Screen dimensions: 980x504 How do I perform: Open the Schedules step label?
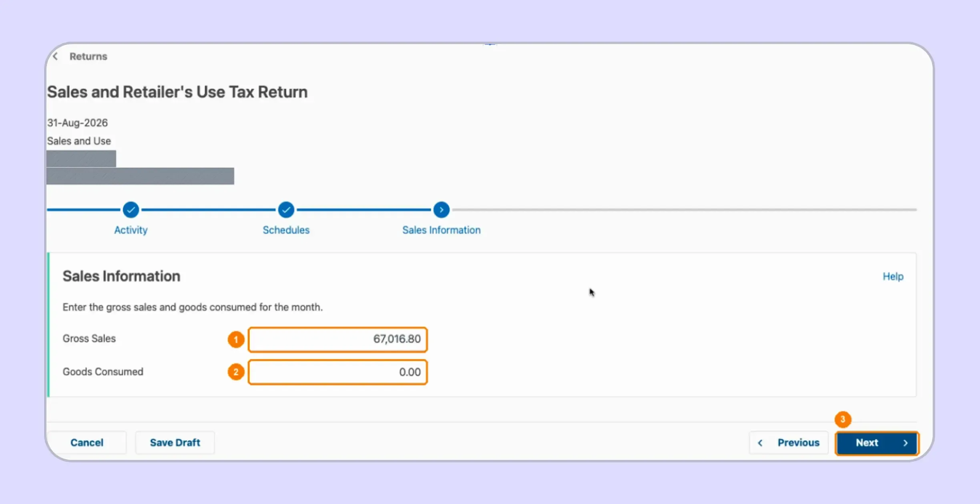(286, 230)
